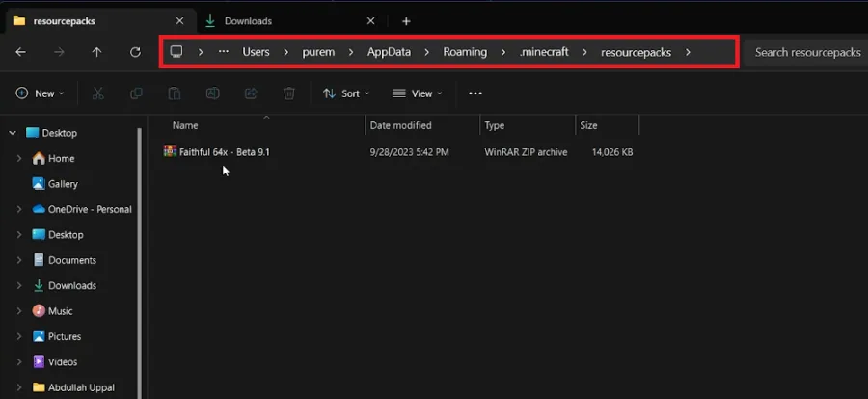Click the Copy toolbar icon
Image resolution: width=868 pixels, height=399 pixels.
click(136, 93)
